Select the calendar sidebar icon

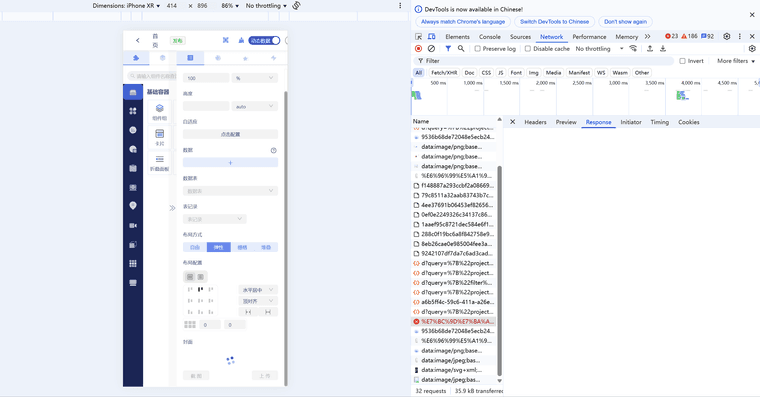click(133, 168)
